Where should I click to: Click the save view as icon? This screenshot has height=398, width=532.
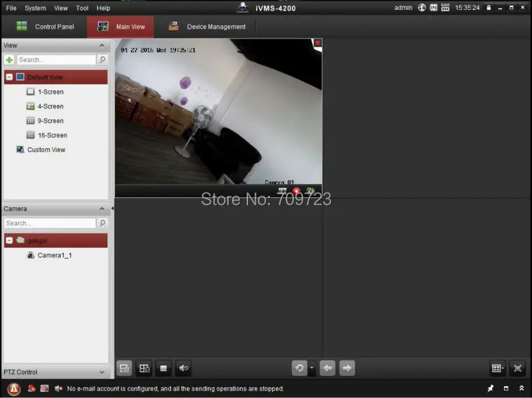pyautogui.click(x=144, y=368)
